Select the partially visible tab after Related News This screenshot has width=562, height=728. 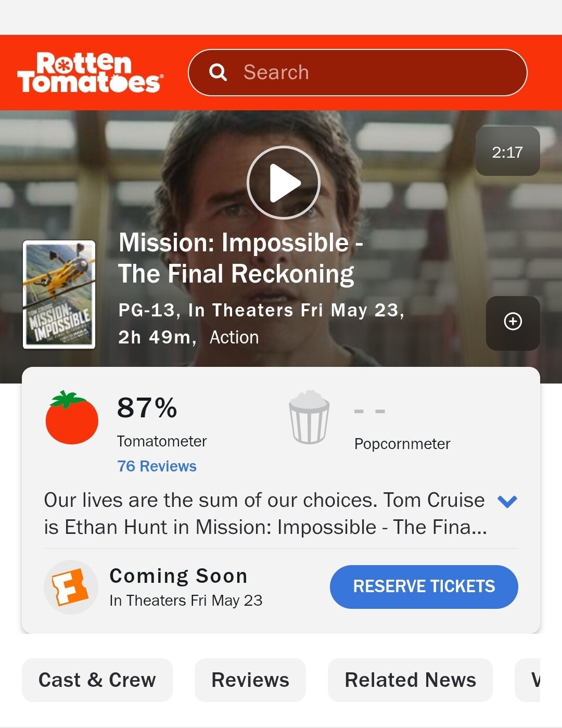[528, 680]
